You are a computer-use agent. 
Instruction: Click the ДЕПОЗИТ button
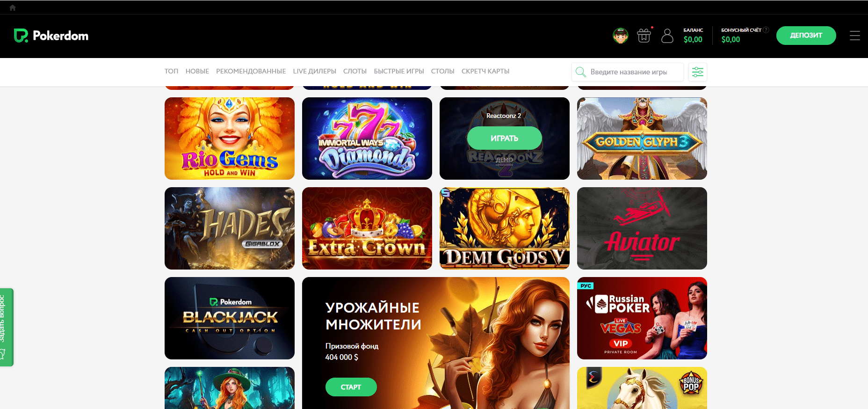click(806, 36)
